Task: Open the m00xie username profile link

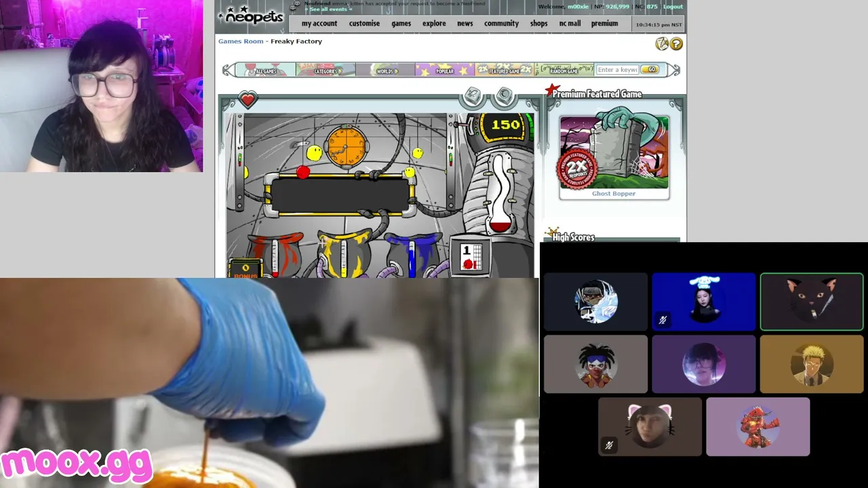Action: coord(578,7)
